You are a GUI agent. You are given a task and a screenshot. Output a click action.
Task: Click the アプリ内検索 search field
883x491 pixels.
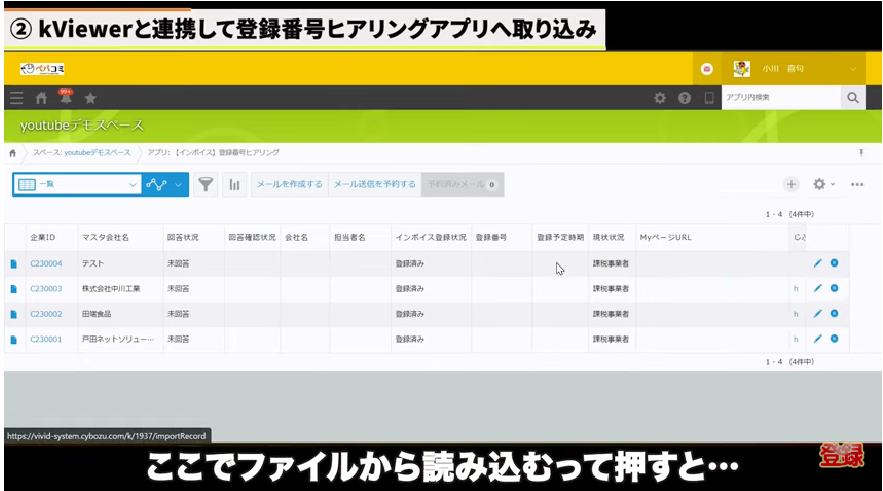(781, 98)
